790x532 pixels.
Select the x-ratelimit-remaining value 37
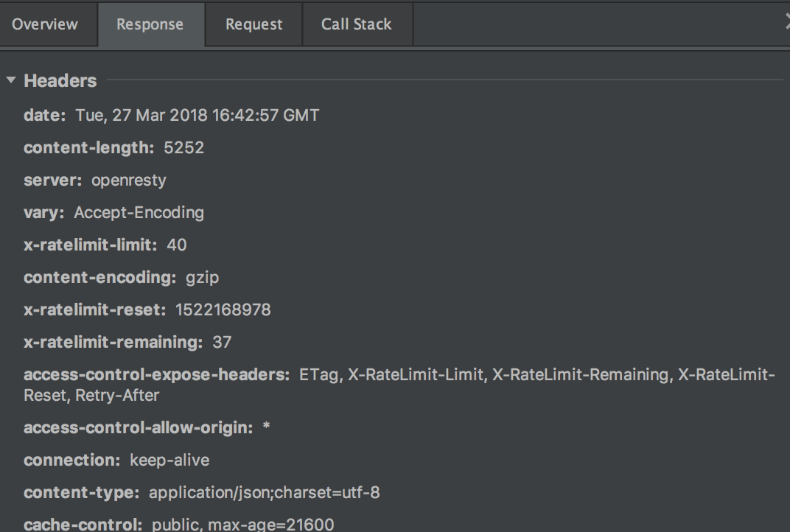[x=222, y=343]
